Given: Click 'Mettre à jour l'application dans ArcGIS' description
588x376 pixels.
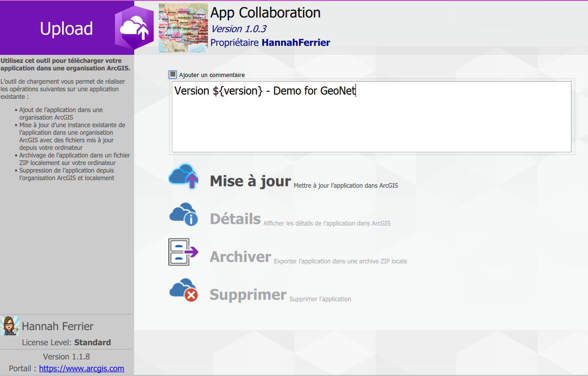Looking at the screenshot, I should (x=346, y=186).
